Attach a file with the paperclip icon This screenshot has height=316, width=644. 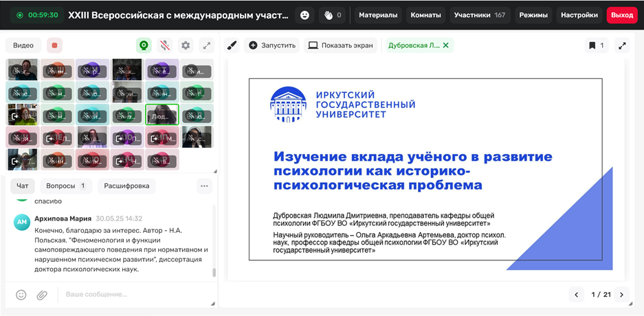[x=43, y=295]
